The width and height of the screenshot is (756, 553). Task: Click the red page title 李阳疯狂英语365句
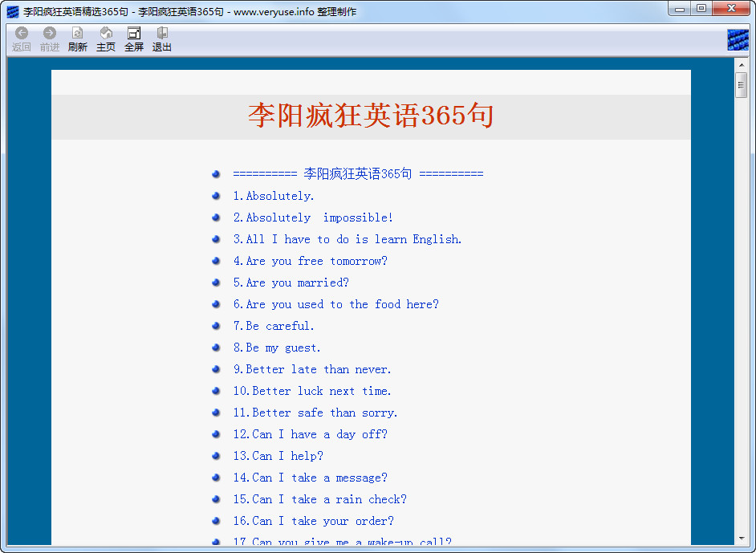coord(370,116)
